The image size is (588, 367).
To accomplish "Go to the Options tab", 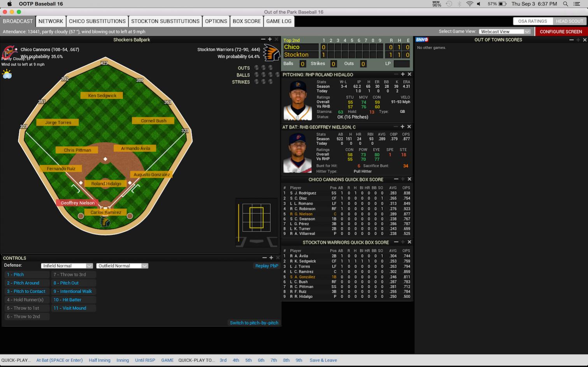I will click(216, 21).
